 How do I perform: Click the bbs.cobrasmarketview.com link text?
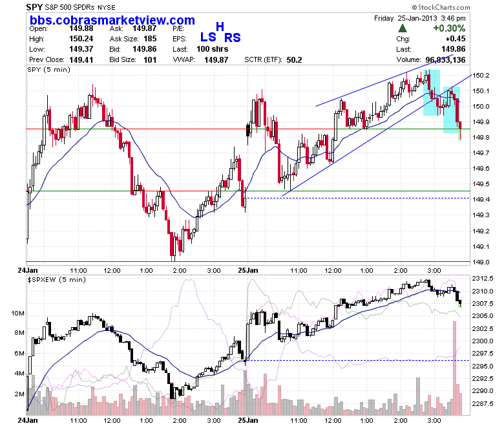pyautogui.click(x=112, y=20)
